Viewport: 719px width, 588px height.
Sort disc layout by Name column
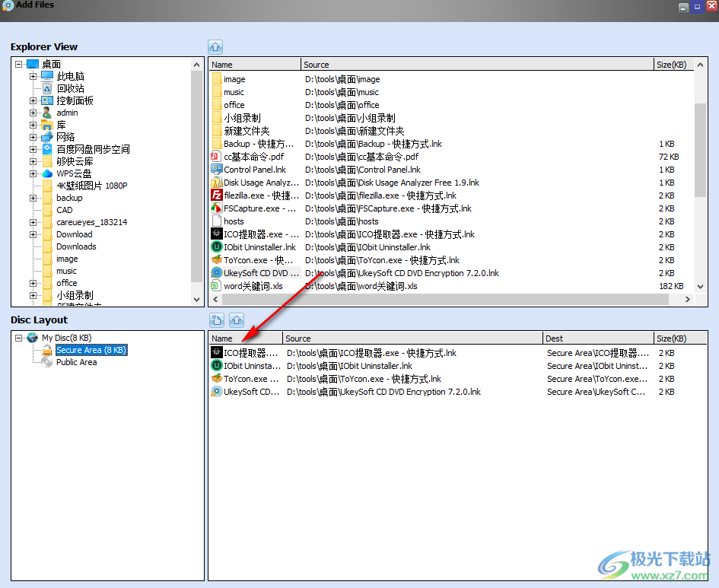click(246, 338)
